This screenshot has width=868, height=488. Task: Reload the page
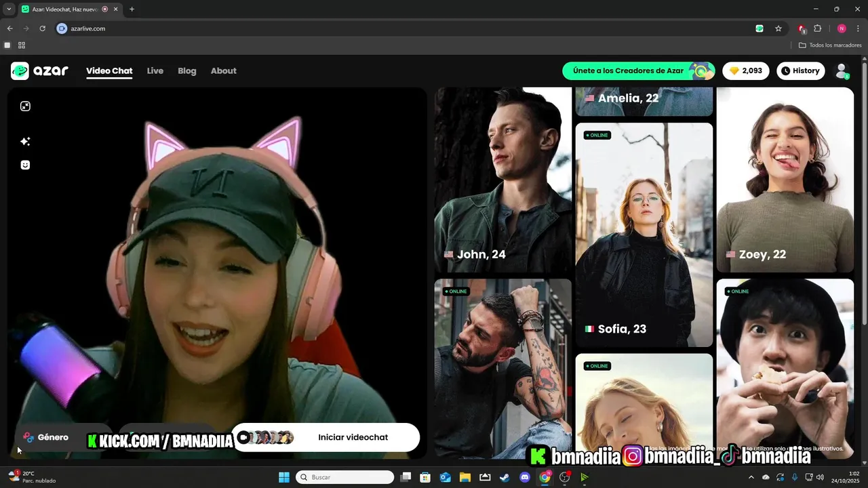pos(42,28)
